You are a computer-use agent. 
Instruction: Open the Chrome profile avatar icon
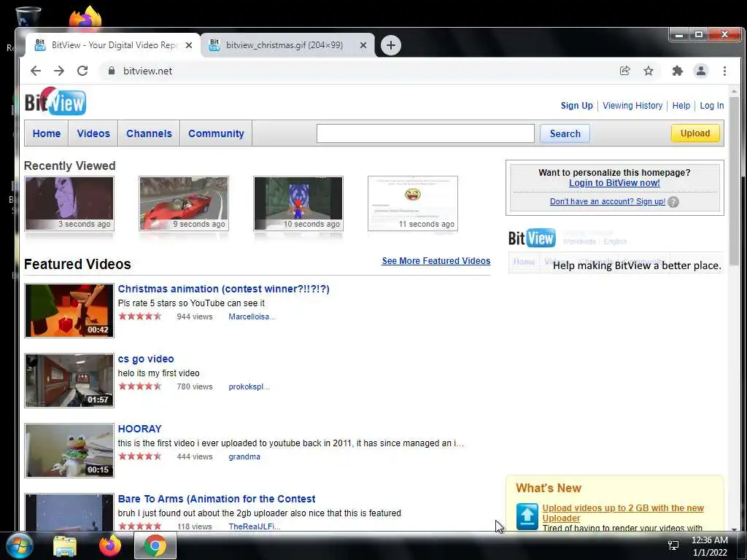pyautogui.click(x=701, y=71)
